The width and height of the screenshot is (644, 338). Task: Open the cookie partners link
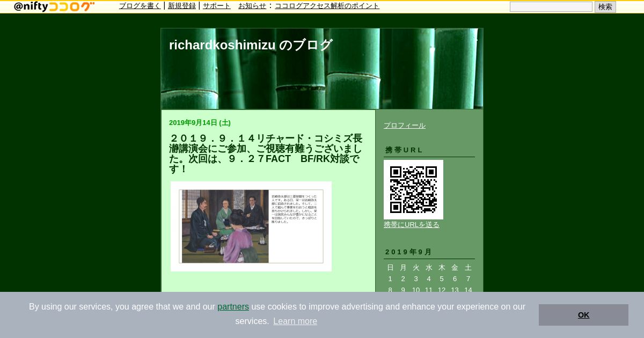point(233,307)
